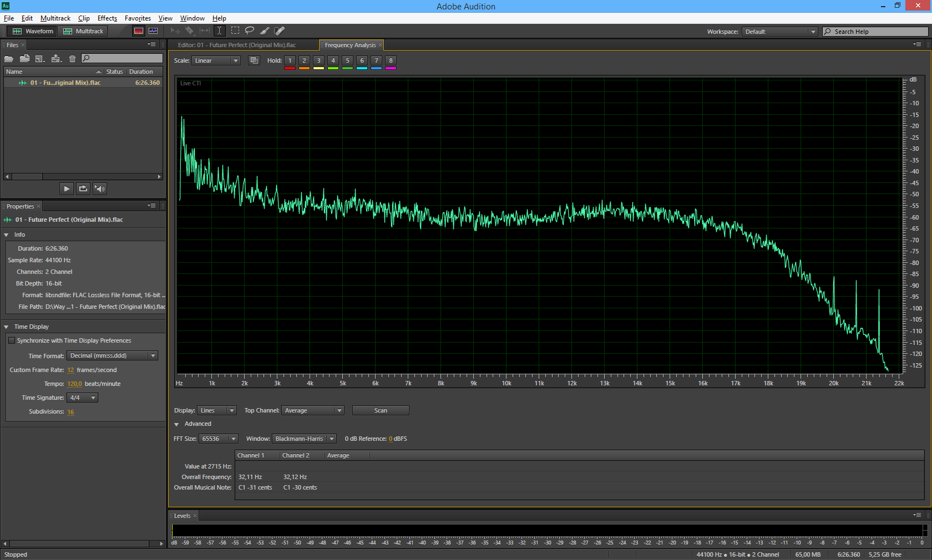
Task: Open Frequency Analysis panel options menu
Action: [917, 44]
